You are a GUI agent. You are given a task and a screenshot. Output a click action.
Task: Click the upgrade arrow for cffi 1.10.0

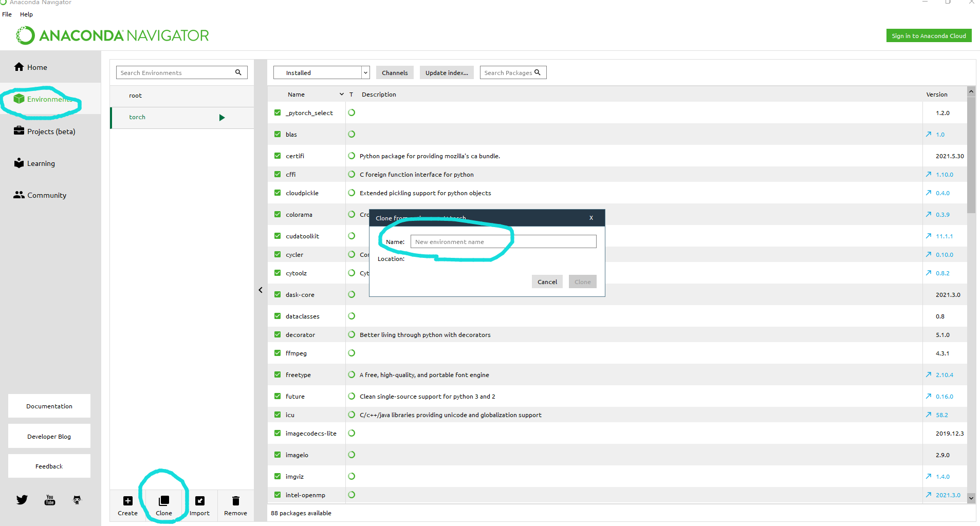click(929, 174)
